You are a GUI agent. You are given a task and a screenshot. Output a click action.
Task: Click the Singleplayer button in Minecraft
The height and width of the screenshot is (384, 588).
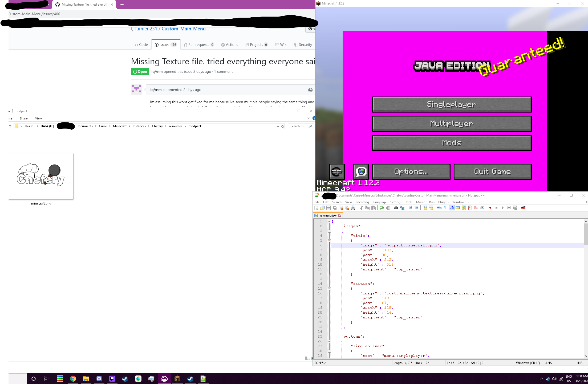[452, 105]
